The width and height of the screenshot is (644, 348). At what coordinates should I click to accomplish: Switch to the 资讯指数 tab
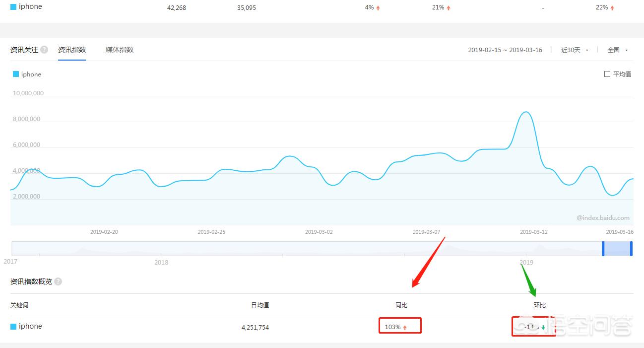tap(72, 50)
